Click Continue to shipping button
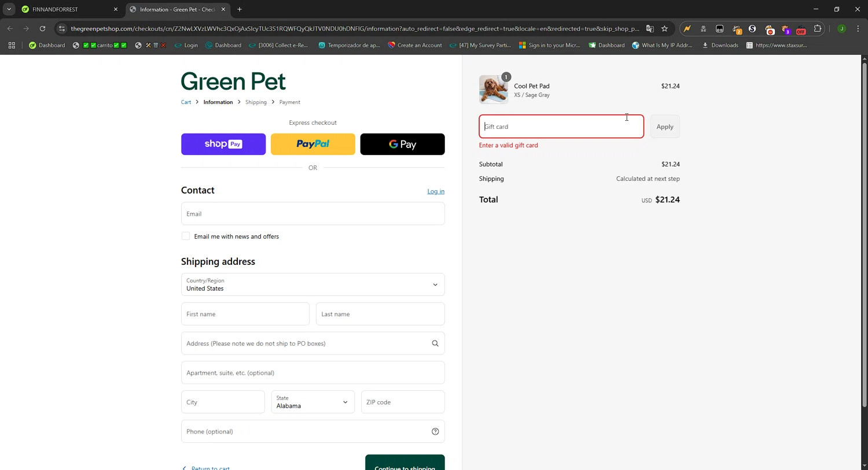868x470 pixels. tap(405, 462)
